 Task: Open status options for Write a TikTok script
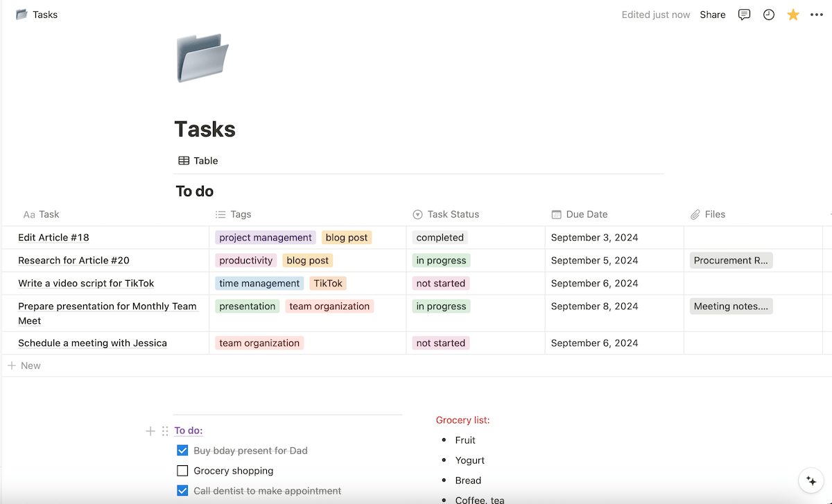pyautogui.click(x=440, y=283)
